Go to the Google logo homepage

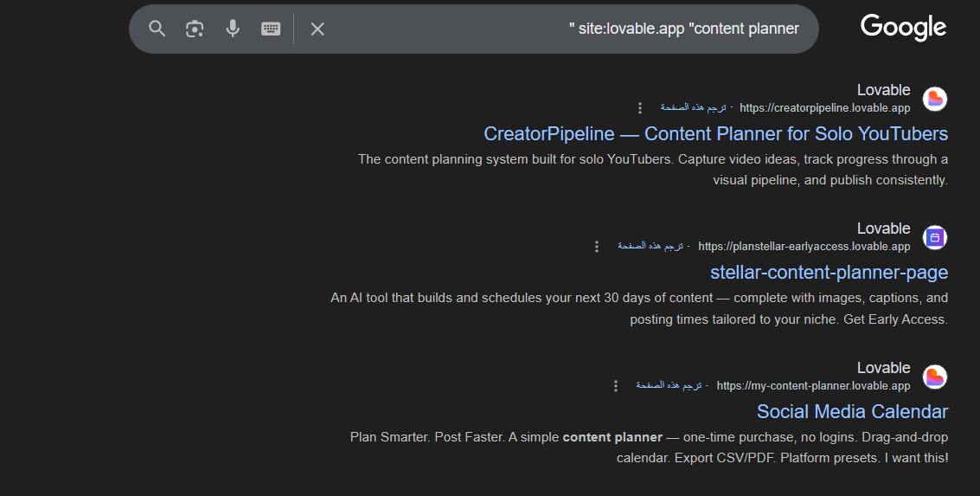click(x=903, y=28)
